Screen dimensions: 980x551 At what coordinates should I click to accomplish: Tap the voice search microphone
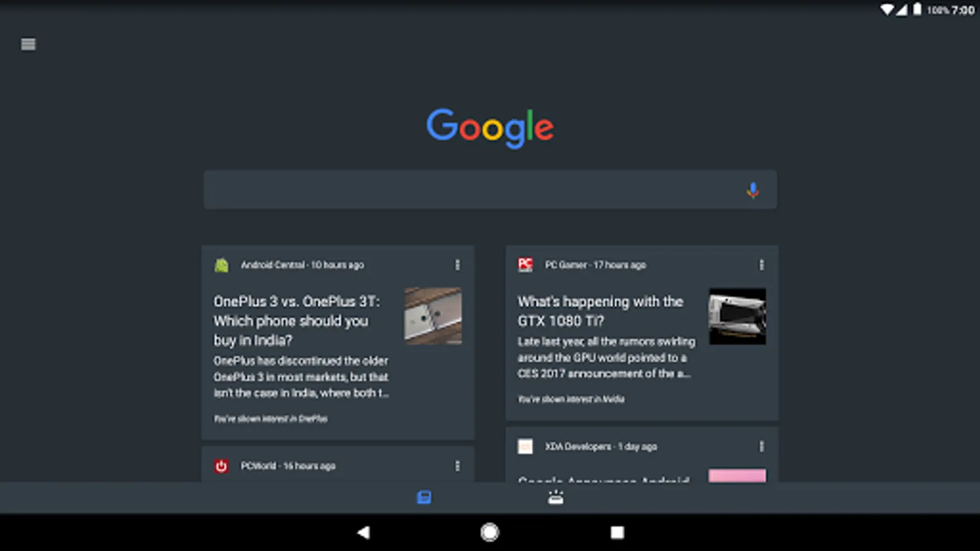tap(753, 190)
